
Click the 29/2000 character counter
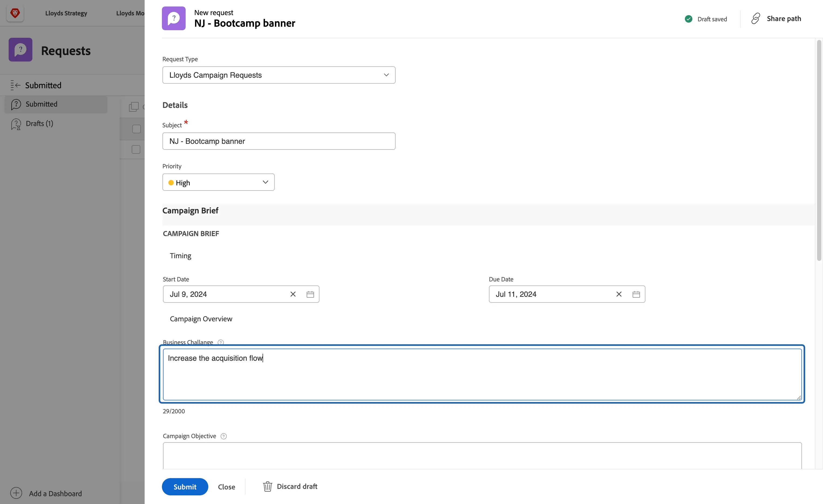pos(174,411)
